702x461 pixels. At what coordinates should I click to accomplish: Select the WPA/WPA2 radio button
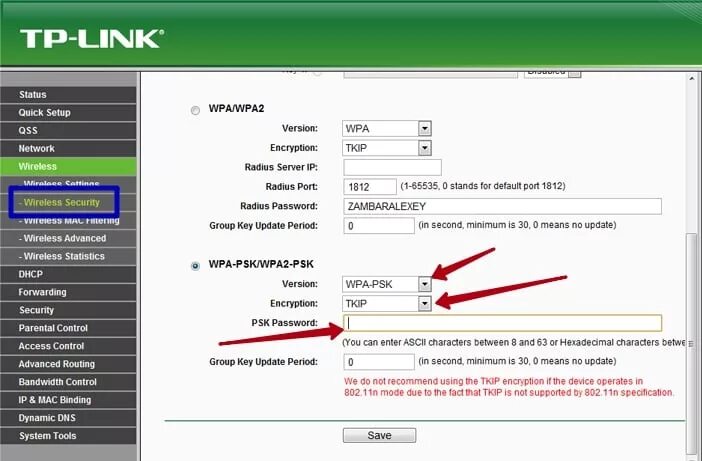pos(195,110)
